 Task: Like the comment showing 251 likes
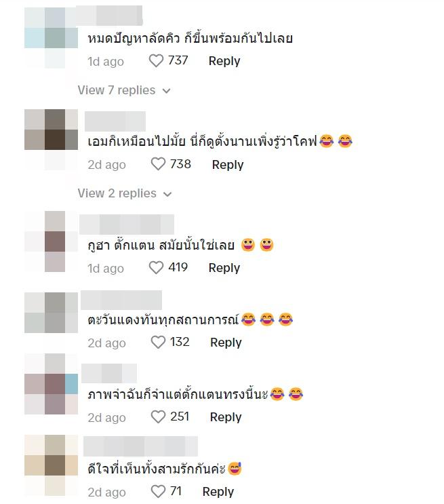click(158, 417)
